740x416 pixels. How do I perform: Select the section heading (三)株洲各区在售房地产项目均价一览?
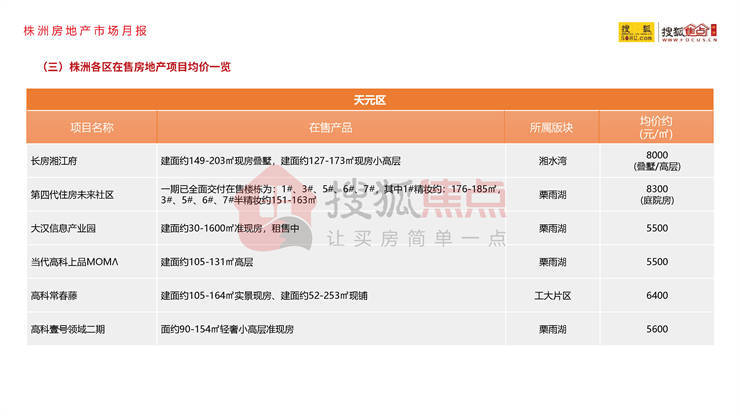(x=136, y=67)
